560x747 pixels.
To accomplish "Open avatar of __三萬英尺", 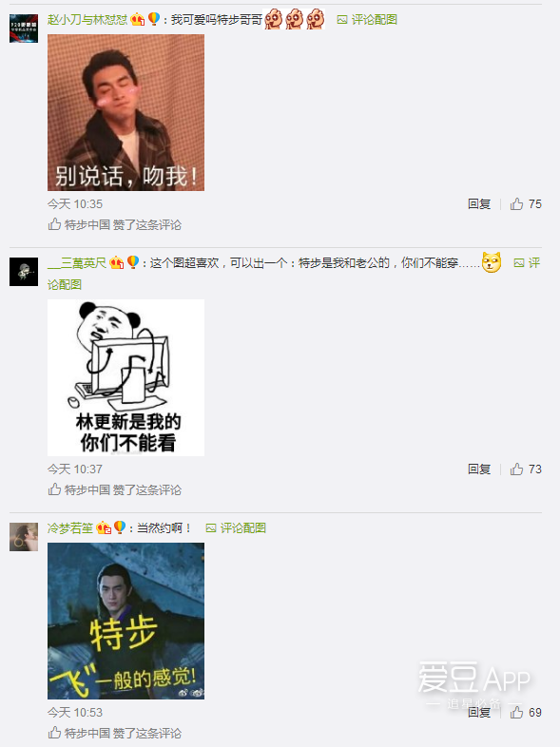I will pos(24,272).
